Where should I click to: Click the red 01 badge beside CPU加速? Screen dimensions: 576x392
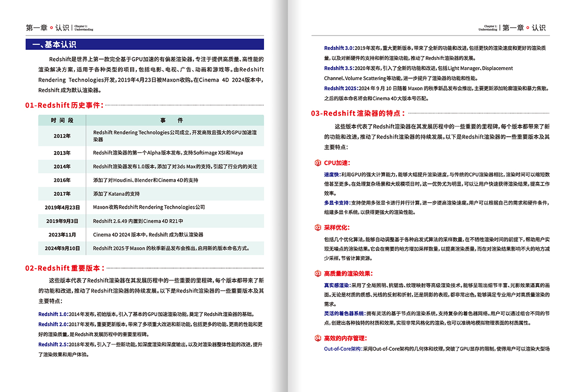tap(318, 163)
